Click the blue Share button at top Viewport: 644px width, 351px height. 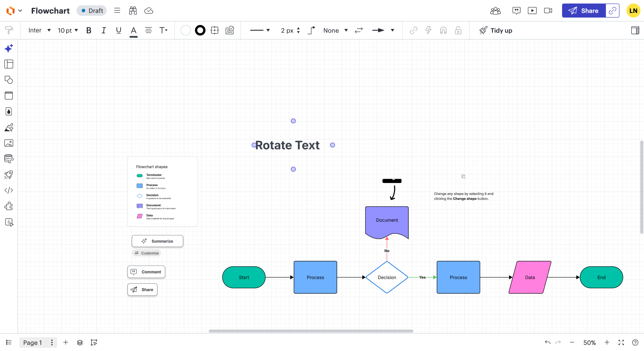point(584,11)
